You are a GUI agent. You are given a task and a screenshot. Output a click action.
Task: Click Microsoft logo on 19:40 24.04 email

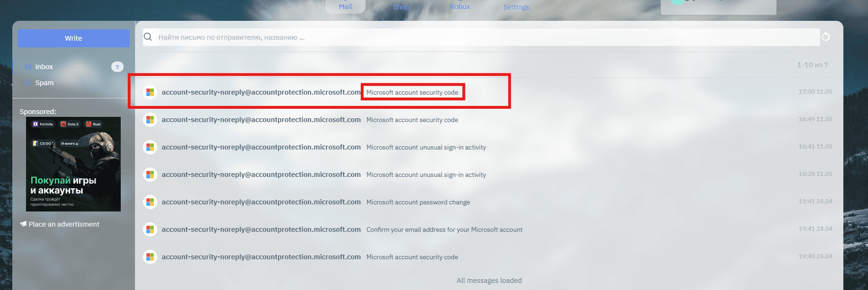[x=150, y=257]
